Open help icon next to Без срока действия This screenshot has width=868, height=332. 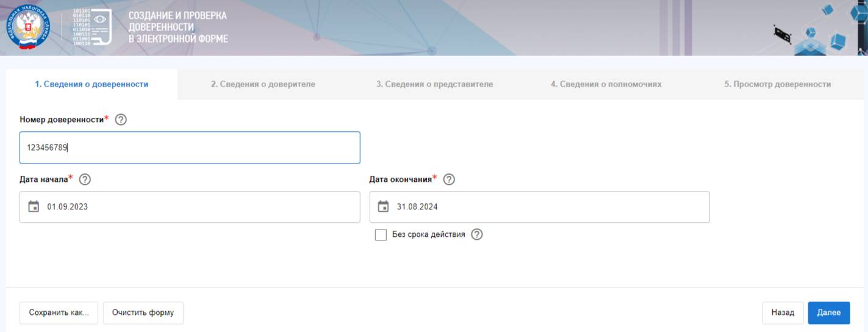477,234
